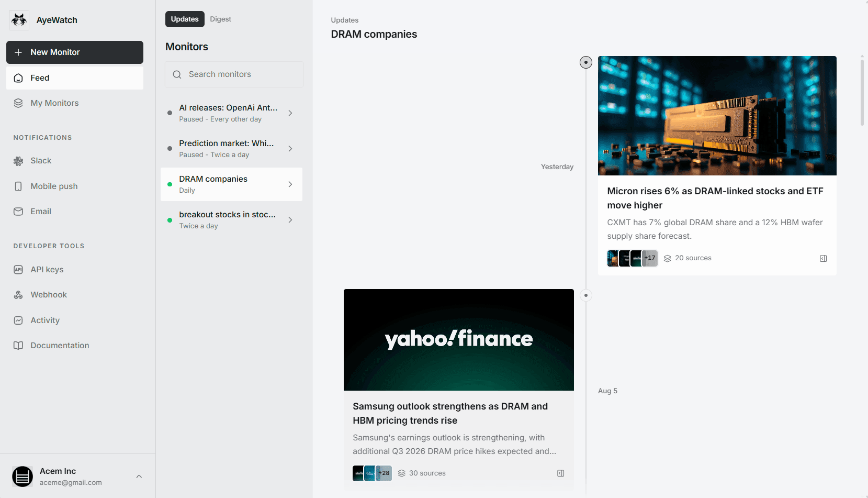Expand the AI releases monitor chevron
The image size is (868, 498).
(290, 113)
